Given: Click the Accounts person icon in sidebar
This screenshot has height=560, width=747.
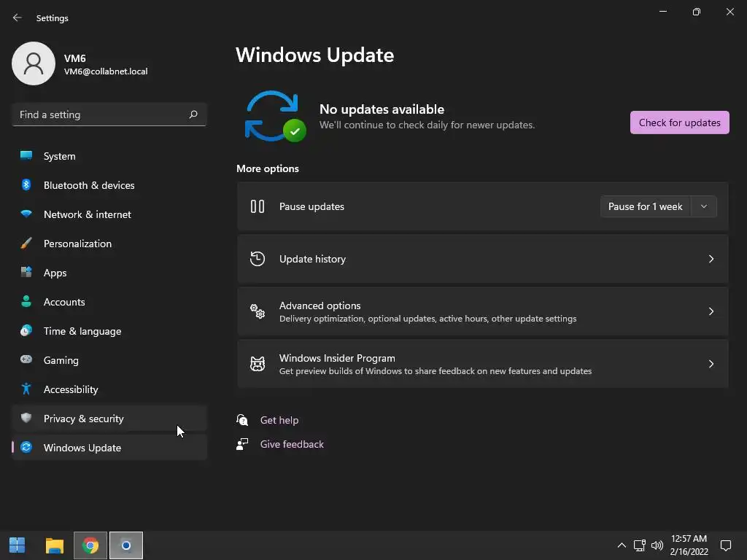Looking at the screenshot, I should click(26, 301).
